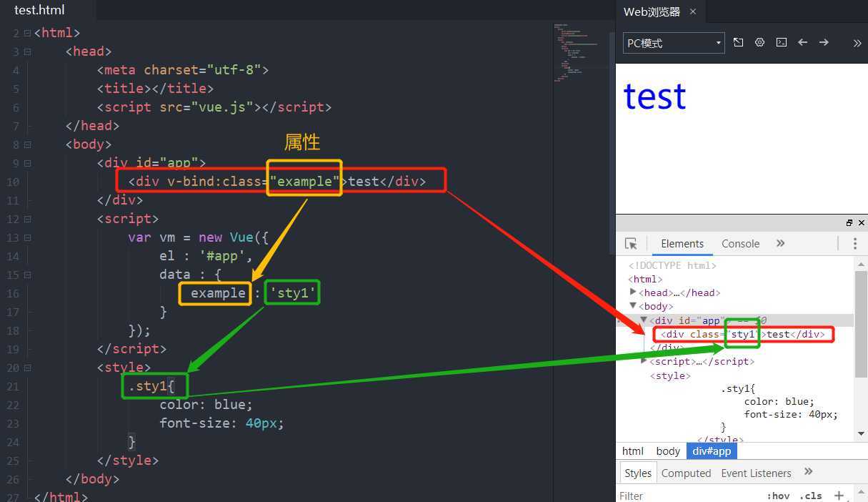Open the Computed sidebar tab
This screenshot has width=868, height=502.
(x=686, y=473)
